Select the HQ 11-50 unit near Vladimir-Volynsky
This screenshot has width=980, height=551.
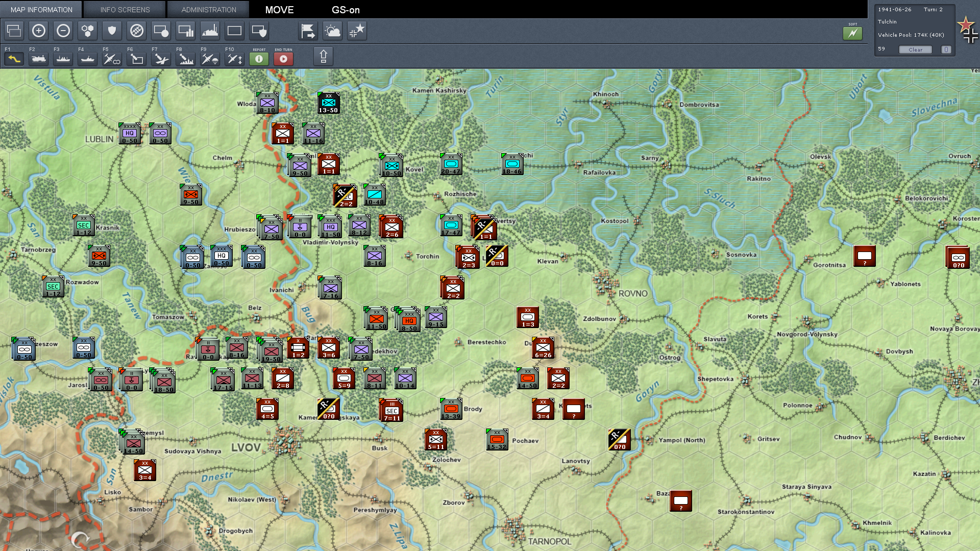click(330, 227)
